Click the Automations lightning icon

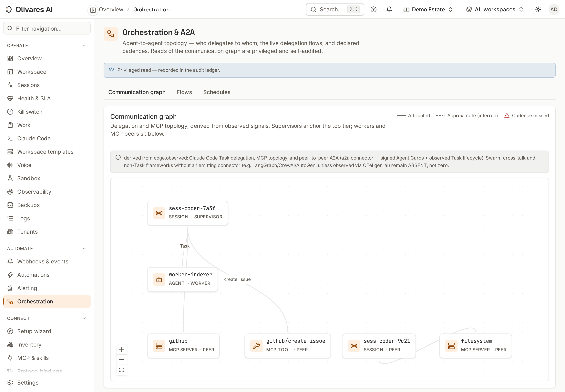[10, 275]
